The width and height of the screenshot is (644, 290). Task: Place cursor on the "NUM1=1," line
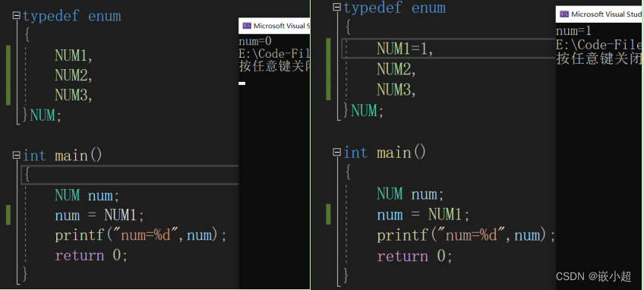[405, 49]
